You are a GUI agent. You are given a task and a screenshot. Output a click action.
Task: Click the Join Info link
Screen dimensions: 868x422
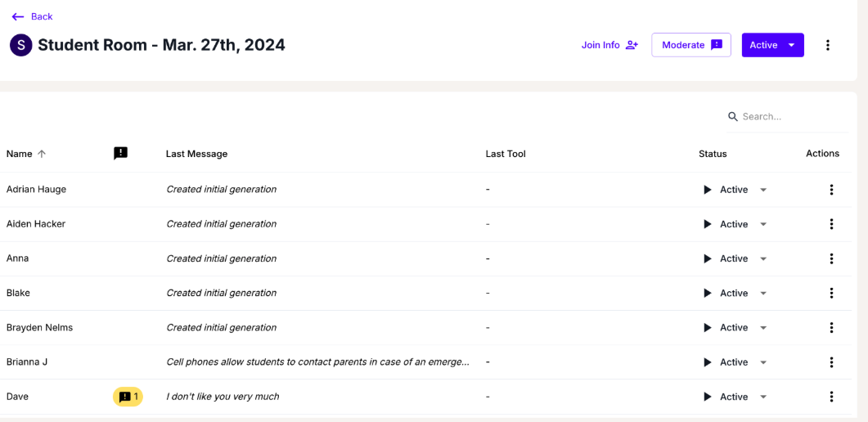tap(600, 45)
